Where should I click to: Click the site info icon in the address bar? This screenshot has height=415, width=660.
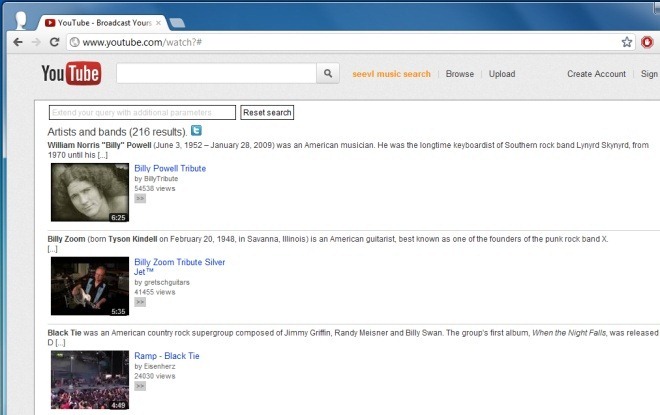(x=75, y=42)
